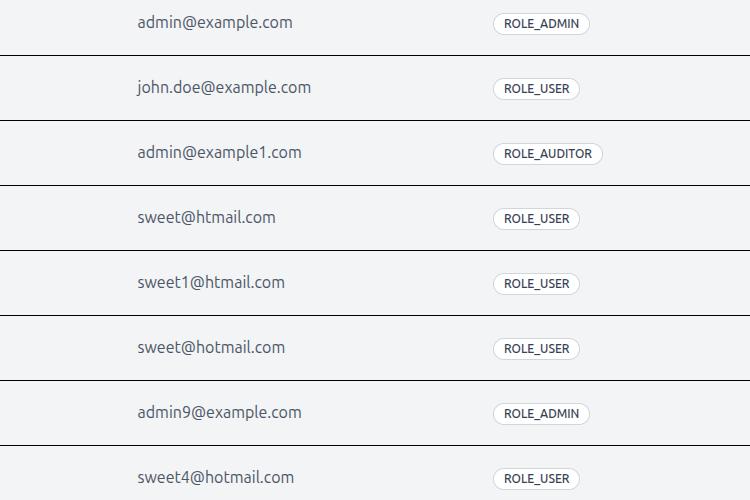750x500 pixels.
Task: Click blank space between john.doe email and role
Action: click(x=402, y=89)
